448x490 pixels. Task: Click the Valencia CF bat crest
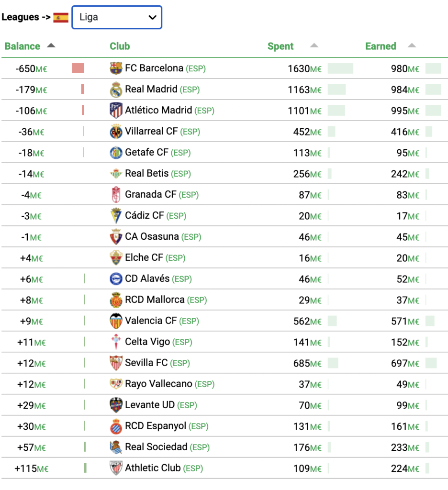point(116,321)
